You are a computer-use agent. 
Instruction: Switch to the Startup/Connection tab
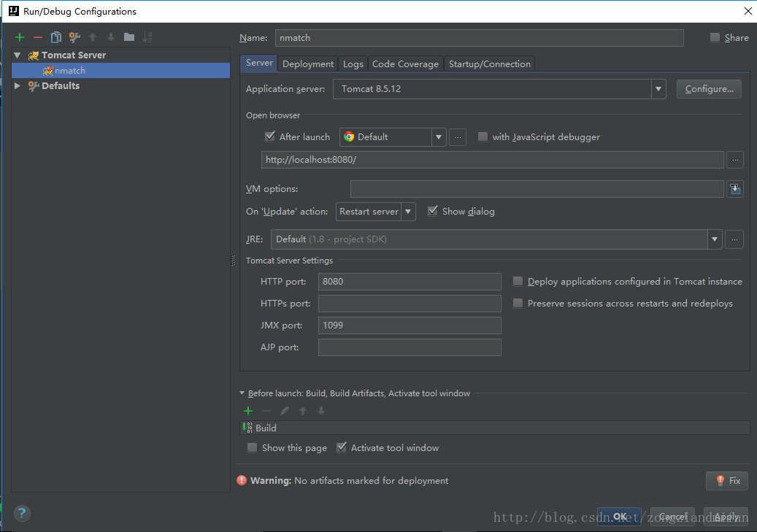click(x=490, y=63)
